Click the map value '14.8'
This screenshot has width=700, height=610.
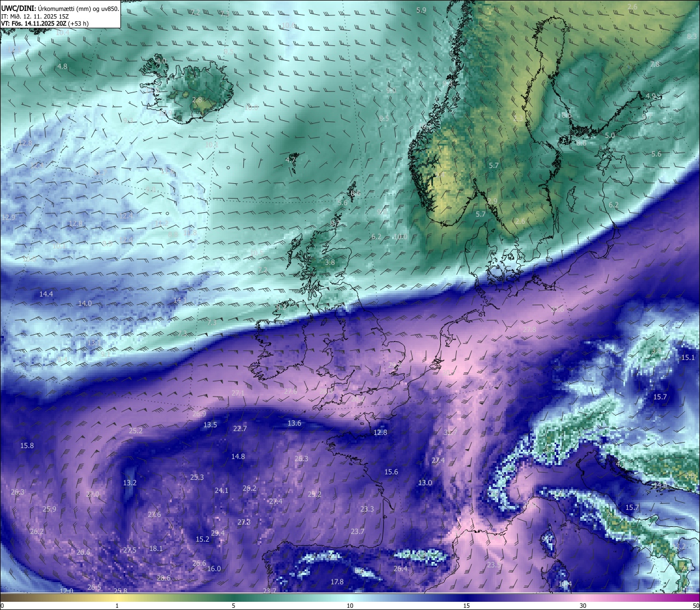click(238, 456)
